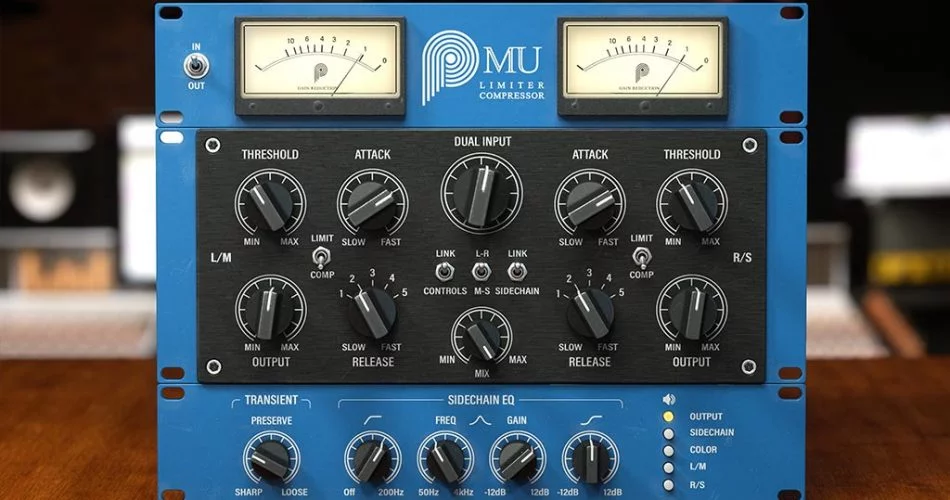Click the L/M channel label
The height and width of the screenshot is (500, 950).
221,258
